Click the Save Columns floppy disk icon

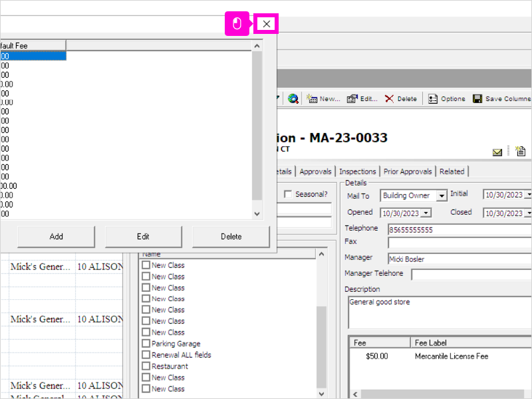click(x=477, y=98)
